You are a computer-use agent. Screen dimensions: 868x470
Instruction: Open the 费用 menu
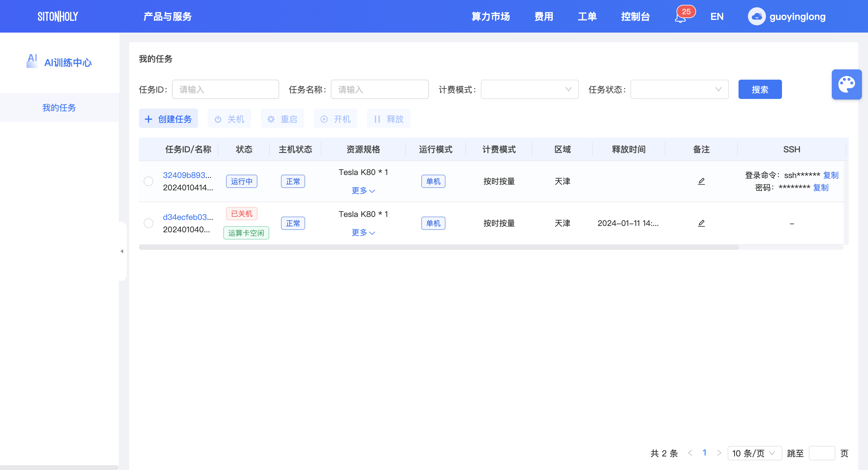tap(544, 17)
